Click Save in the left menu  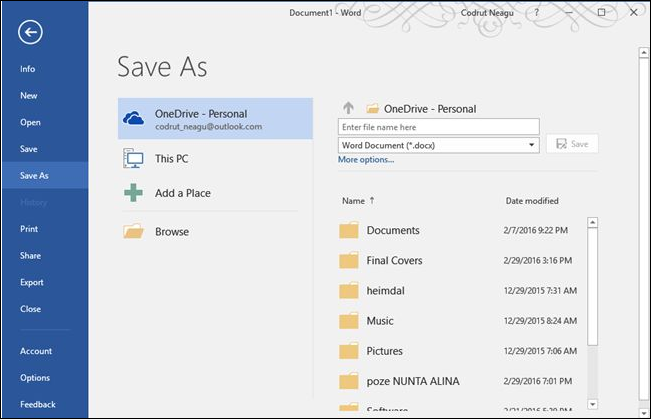pyautogui.click(x=29, y=149)
